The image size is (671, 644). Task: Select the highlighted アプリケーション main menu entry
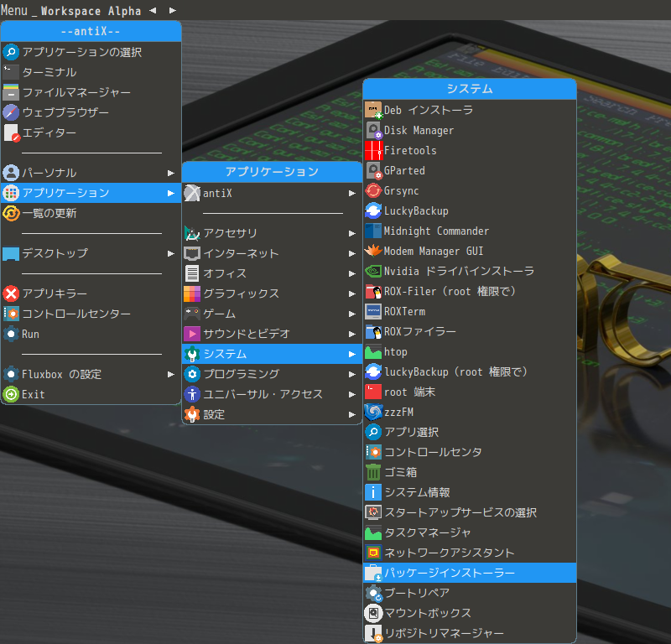pos(91,193)
